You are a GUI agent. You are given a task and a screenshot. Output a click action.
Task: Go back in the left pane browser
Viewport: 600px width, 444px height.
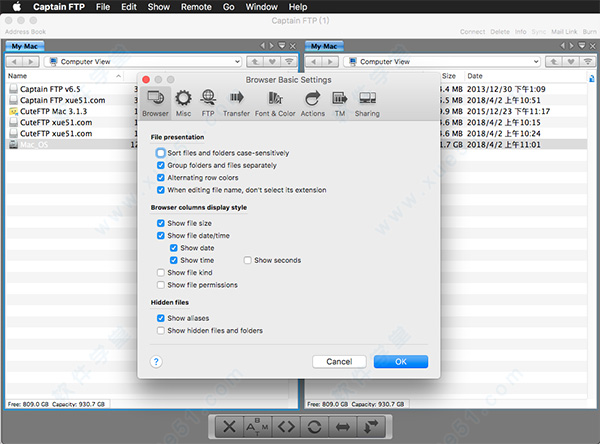click(x=15, y=62)
